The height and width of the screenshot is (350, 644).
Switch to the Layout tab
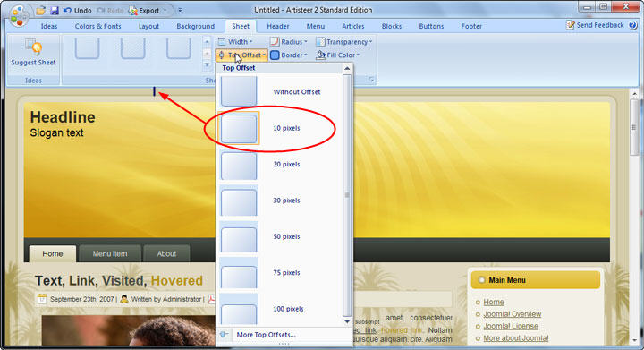click(148, 26)
